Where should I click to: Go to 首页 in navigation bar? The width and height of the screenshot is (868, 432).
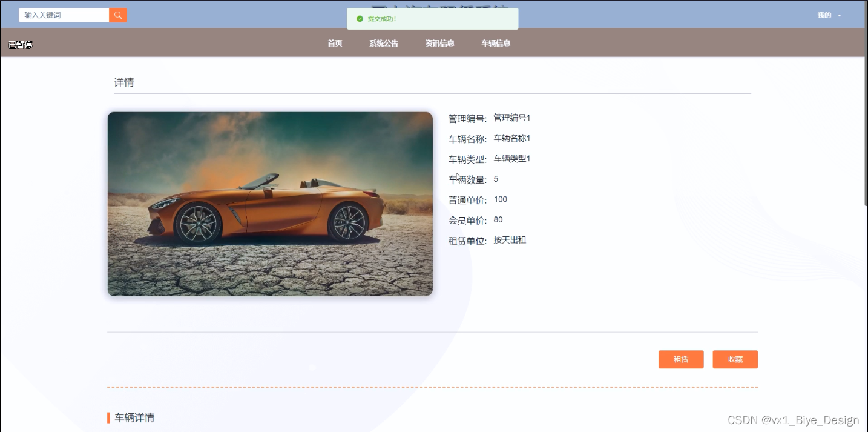tap(335, 43)
